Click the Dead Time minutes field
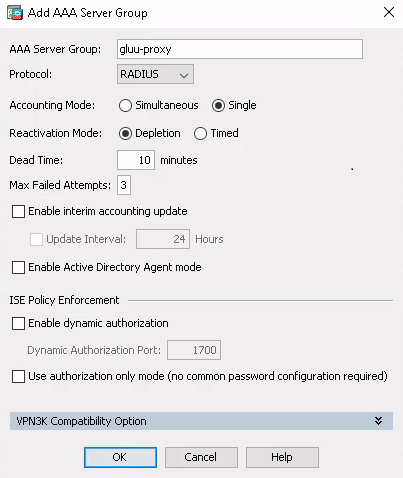 [136, 160]
